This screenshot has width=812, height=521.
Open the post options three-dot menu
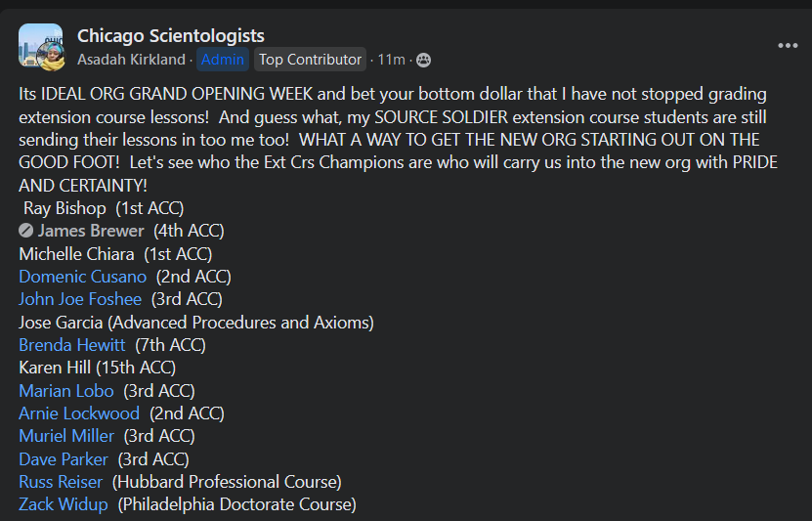[x=788, y=46]
